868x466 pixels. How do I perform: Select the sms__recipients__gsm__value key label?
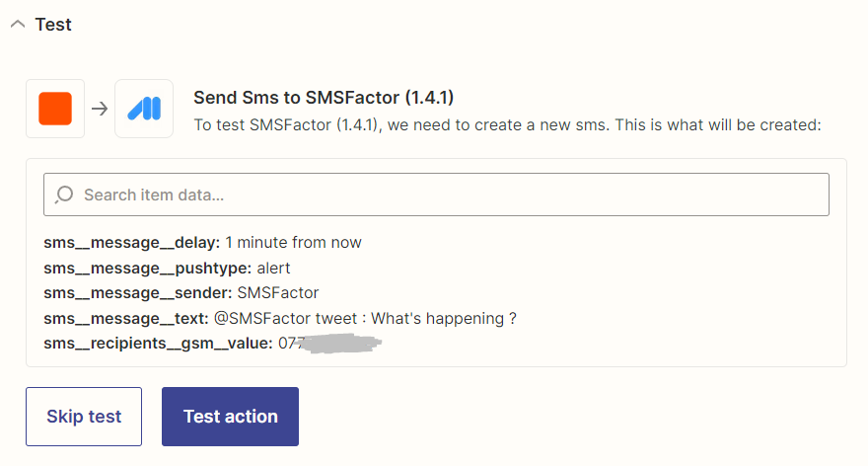click(159, 344)
